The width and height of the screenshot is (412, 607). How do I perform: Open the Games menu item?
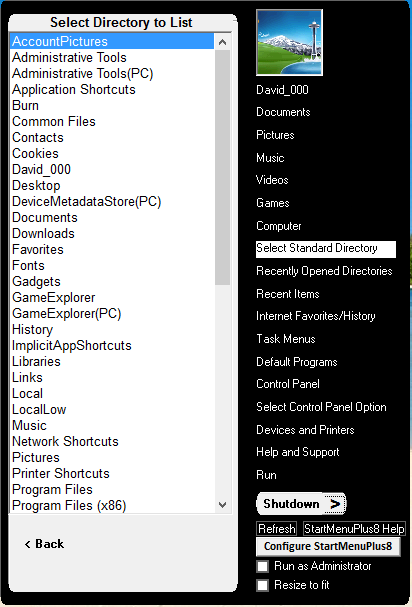pos(273,203)
